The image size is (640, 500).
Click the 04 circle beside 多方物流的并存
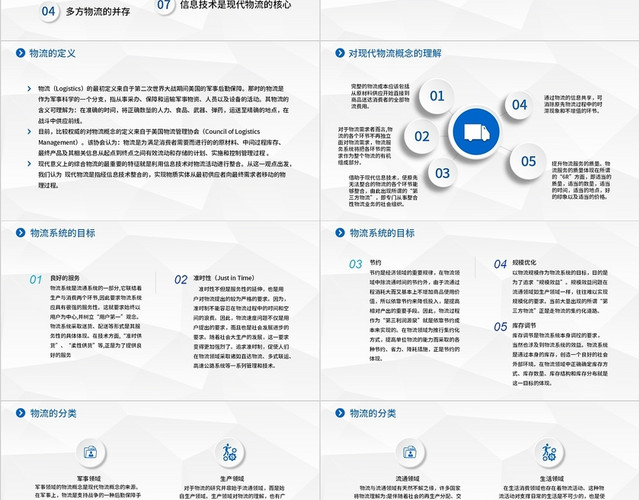(x=48, y=11)
